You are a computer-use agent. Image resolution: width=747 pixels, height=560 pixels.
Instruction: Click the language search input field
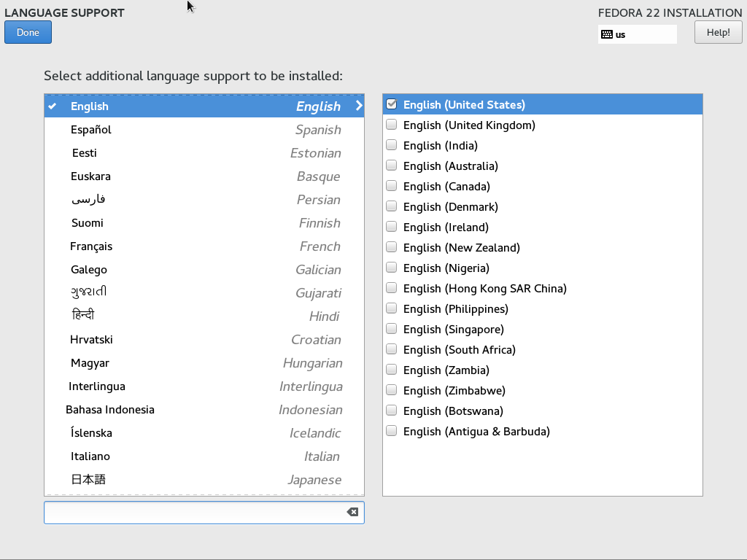pos(193,512)
